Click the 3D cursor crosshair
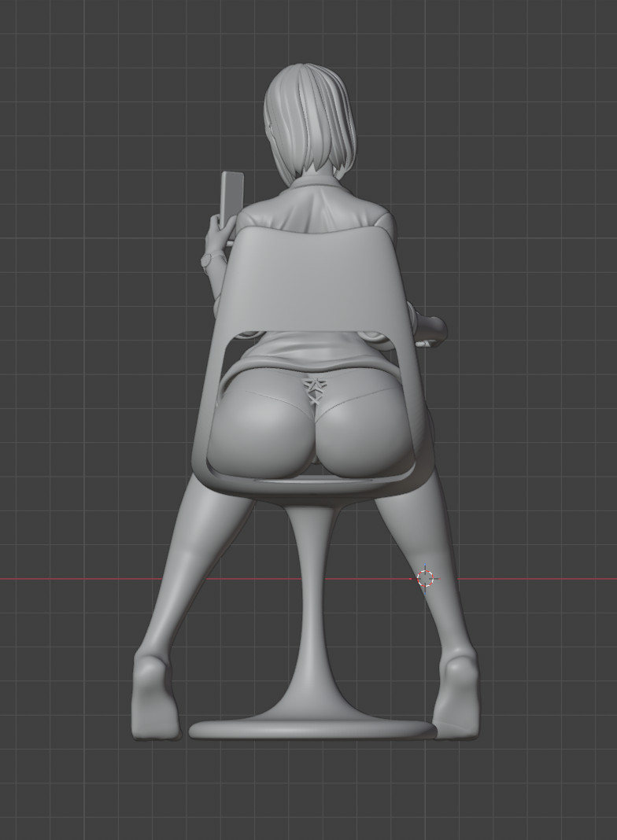This screenshot has height=840, width=617. [426, 579]
